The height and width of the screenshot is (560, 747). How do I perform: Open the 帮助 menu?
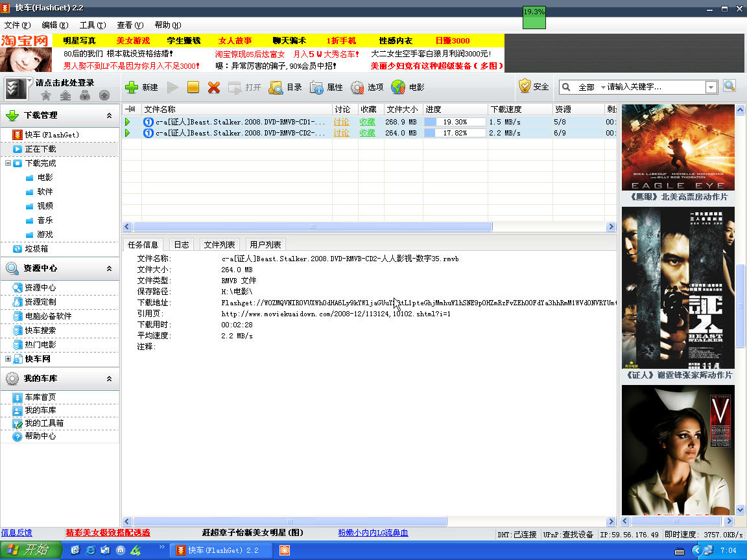(x=168, y=25)
